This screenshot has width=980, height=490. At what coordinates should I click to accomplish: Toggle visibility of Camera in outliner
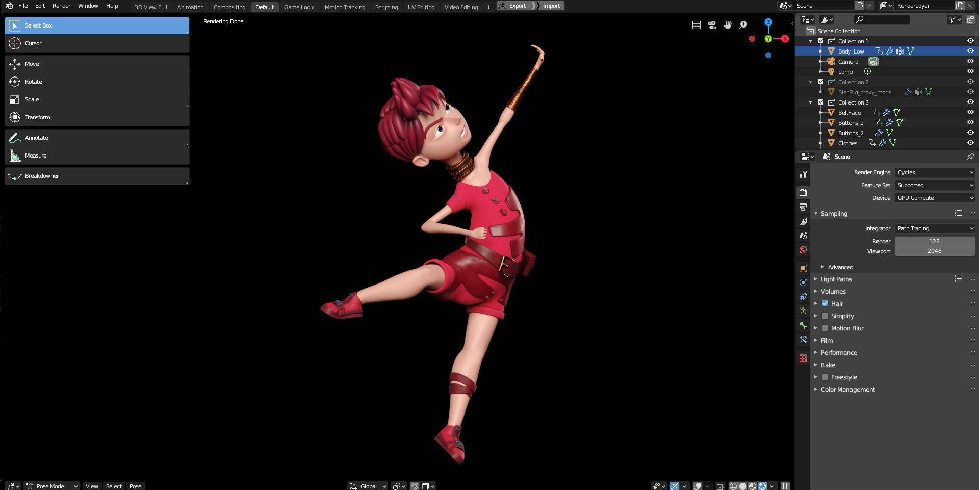click(x=970, y=61)
